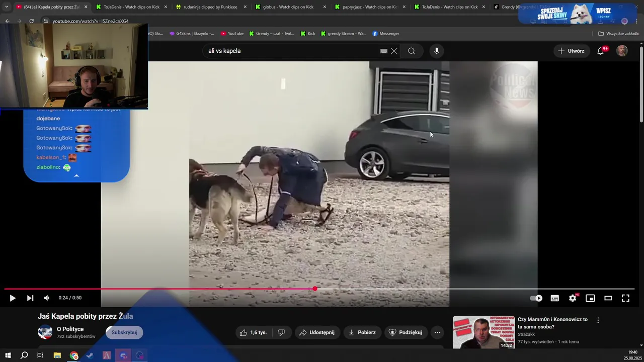Select the Jaś Kapela pobity YouTube tab
The height and width of the screenshot is (362, 644).
pyautogui.click(x=52, y=7)
